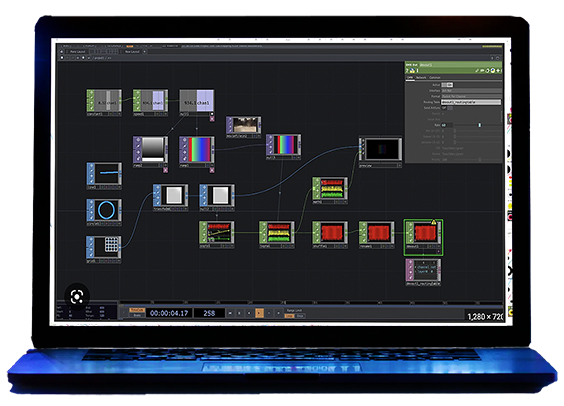The image size is (564, 406).
Task: Click the Rate value field
Action: pos(446,125)
